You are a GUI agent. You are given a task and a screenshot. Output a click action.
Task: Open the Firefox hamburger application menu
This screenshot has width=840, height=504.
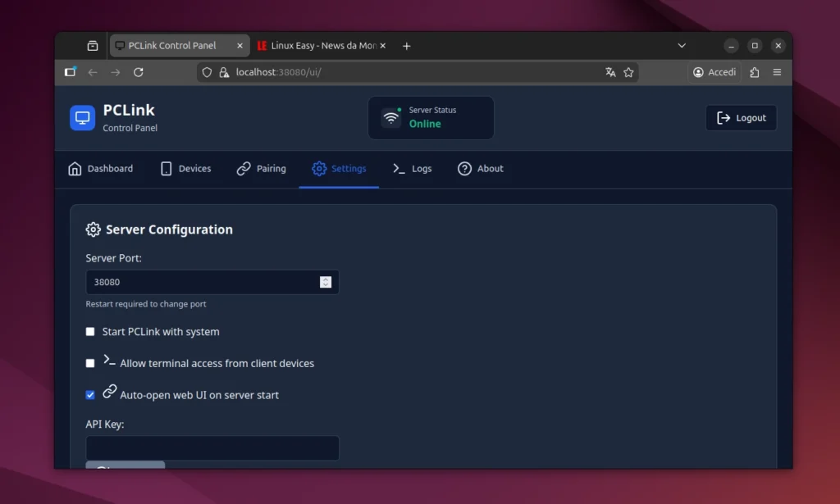point(777,72)
